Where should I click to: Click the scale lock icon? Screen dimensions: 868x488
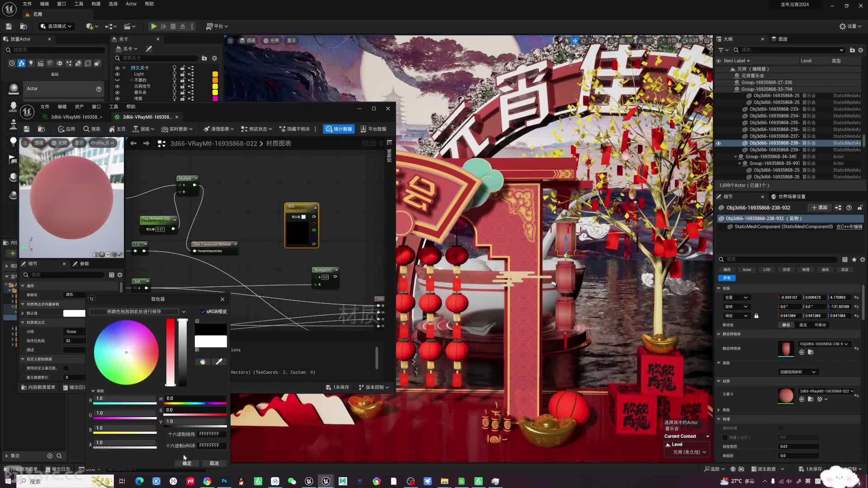point(756,316)
